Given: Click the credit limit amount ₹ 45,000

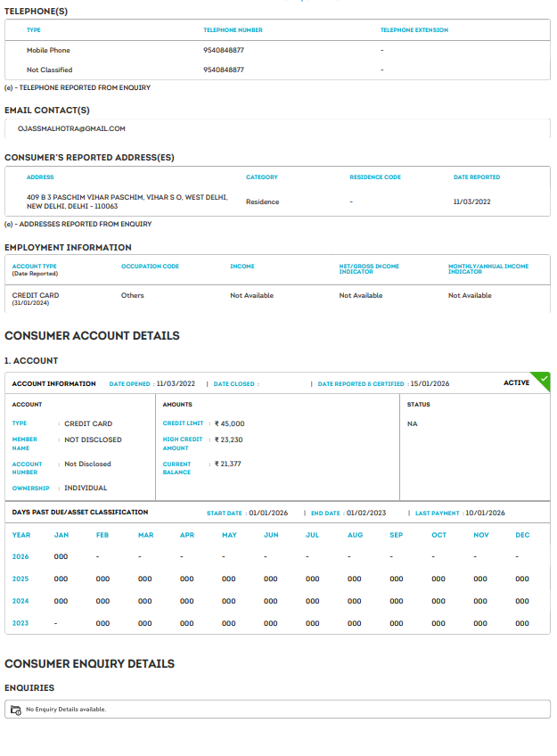Looking at the screenshot, I should 229,424.
